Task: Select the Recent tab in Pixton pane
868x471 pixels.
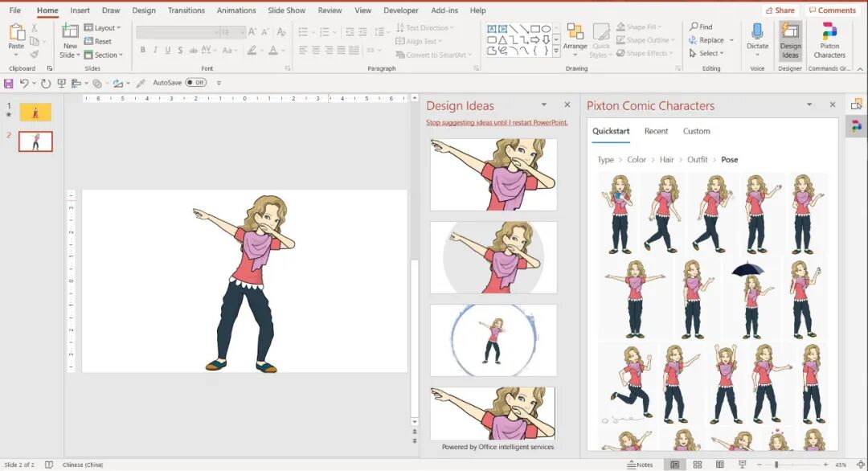Action: 656,131
